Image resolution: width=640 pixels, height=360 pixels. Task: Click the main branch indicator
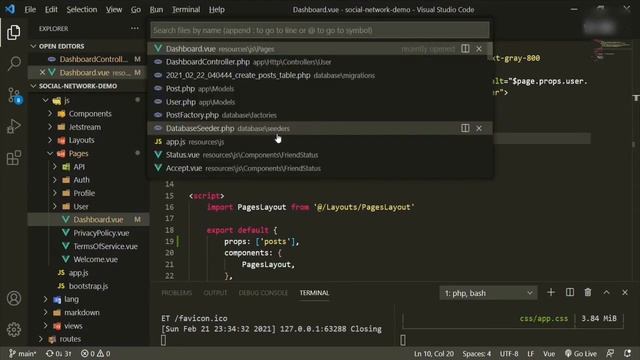click(x=22, y=353)
